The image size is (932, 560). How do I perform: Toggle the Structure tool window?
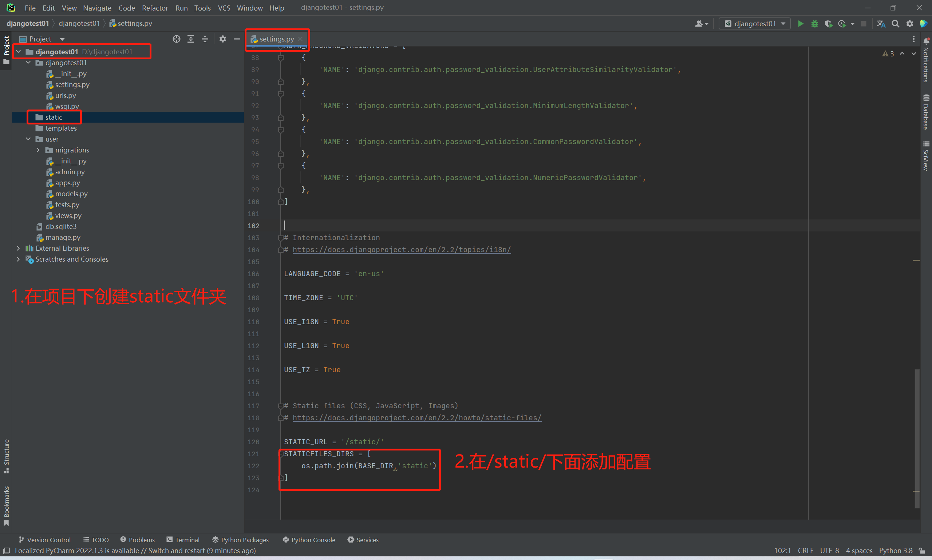click(x=6, y=456)
